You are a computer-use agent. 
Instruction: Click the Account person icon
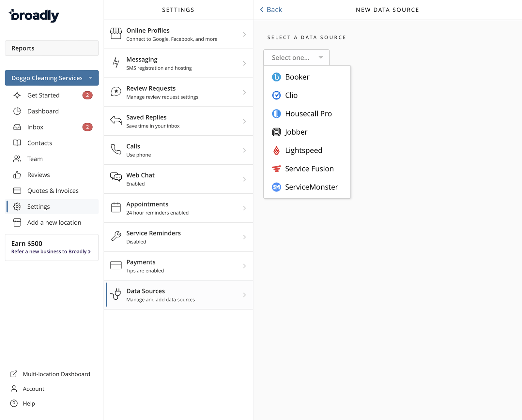pyautogui.click(x=14, y=389)
